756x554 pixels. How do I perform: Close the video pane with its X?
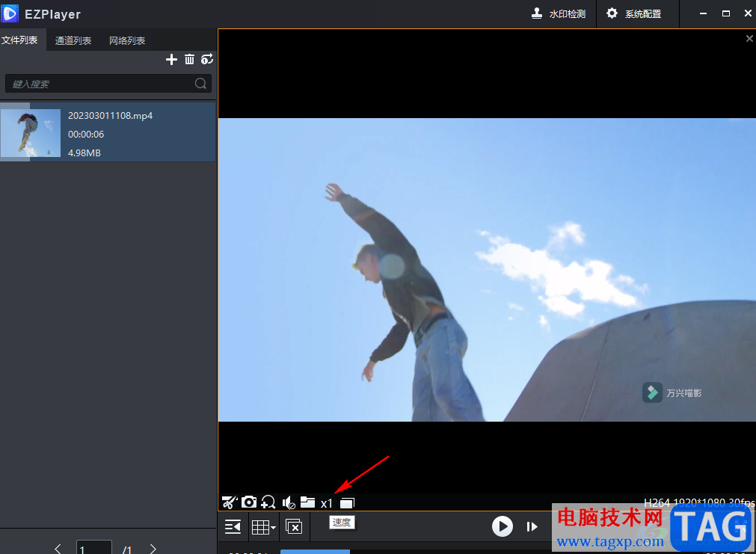(x=749, y=39)
